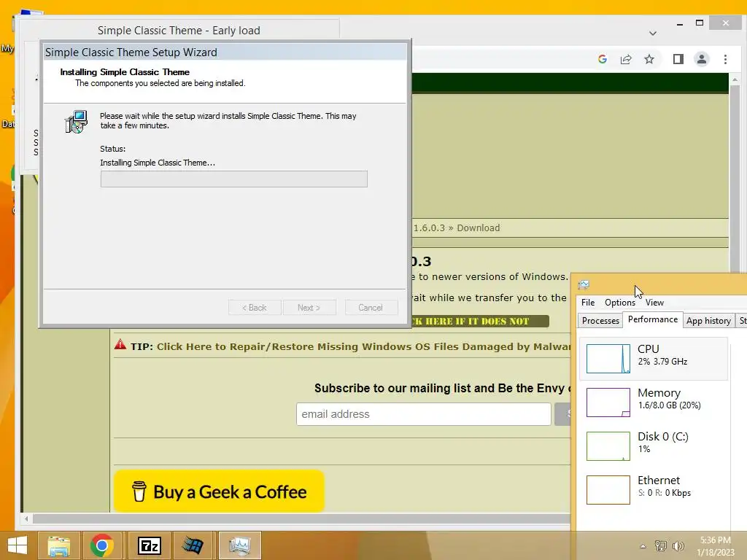Open Task Manager from the taskbar
Screen dimensions: 747x560
(x=239, y=545)
